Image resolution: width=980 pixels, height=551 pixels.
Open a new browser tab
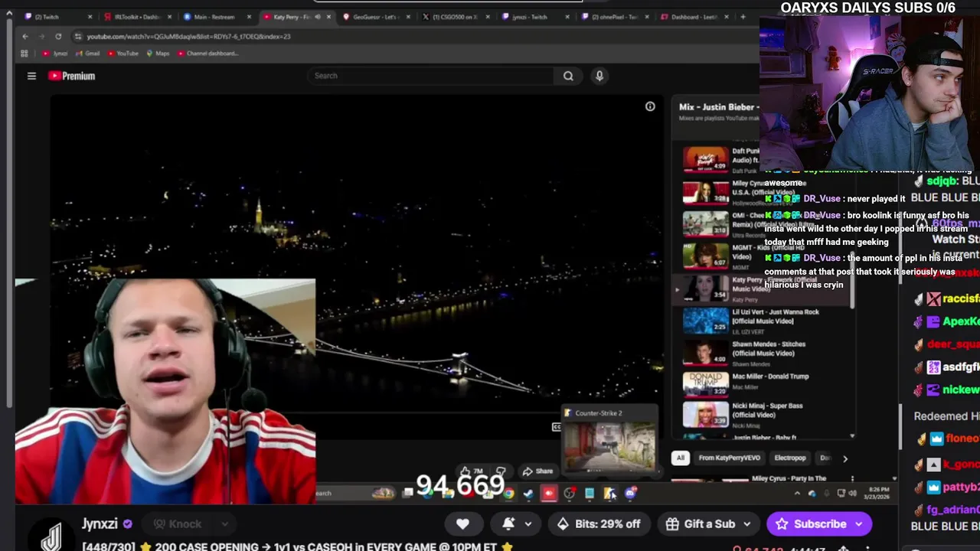point(743,17)
